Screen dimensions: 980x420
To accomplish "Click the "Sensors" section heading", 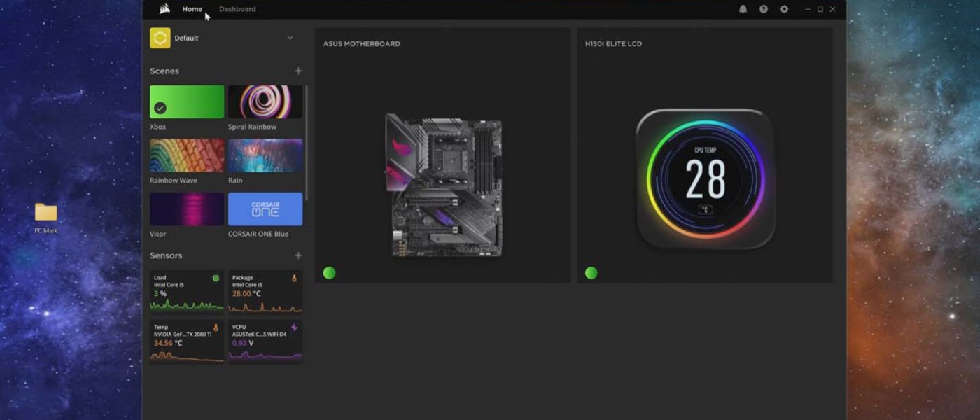I will 166,255.
